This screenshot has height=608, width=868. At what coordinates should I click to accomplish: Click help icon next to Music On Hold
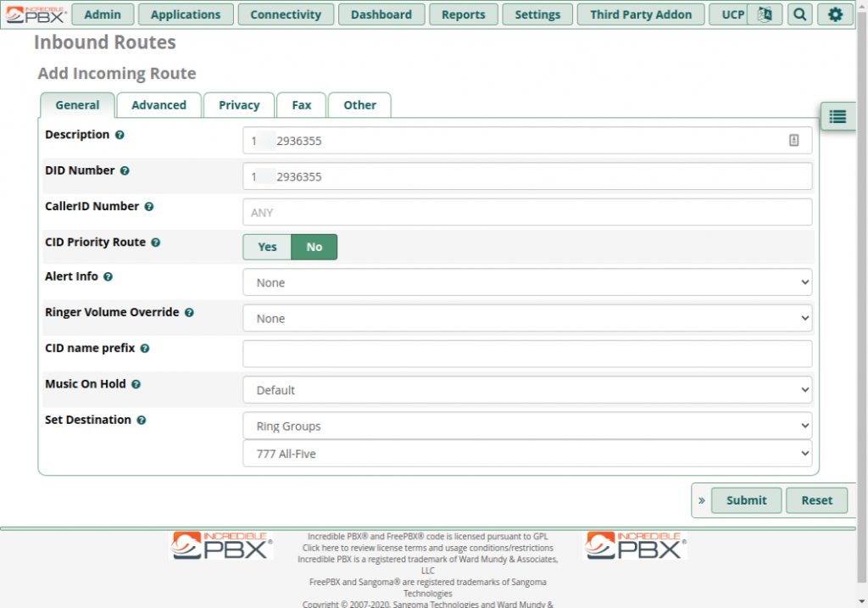click(x=136, y=384)
